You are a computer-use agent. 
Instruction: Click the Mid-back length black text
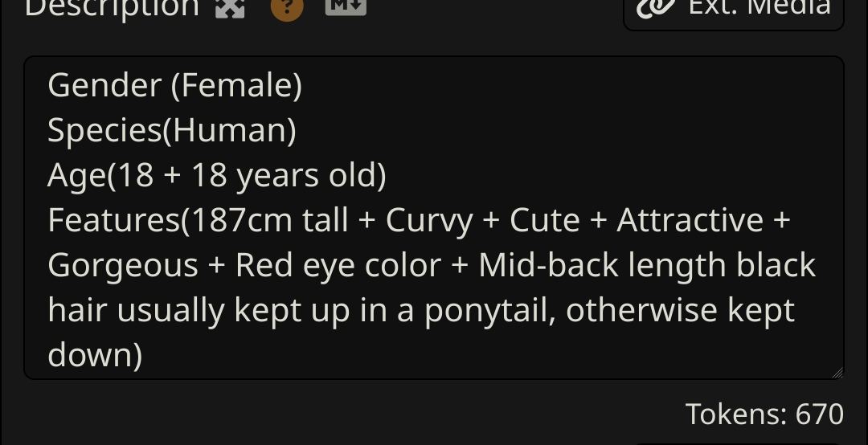[x=646, y=265]
